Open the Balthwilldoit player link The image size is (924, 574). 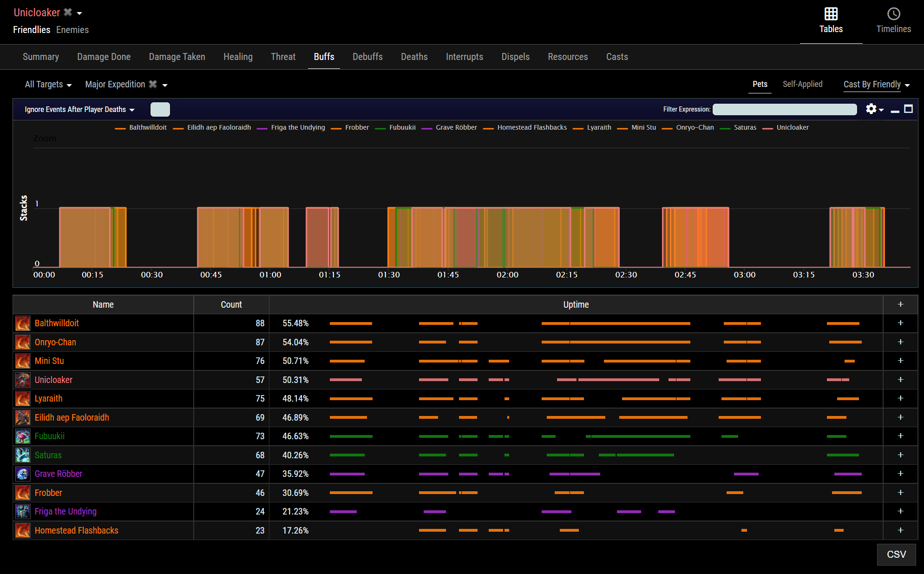(x=57, y=323)
